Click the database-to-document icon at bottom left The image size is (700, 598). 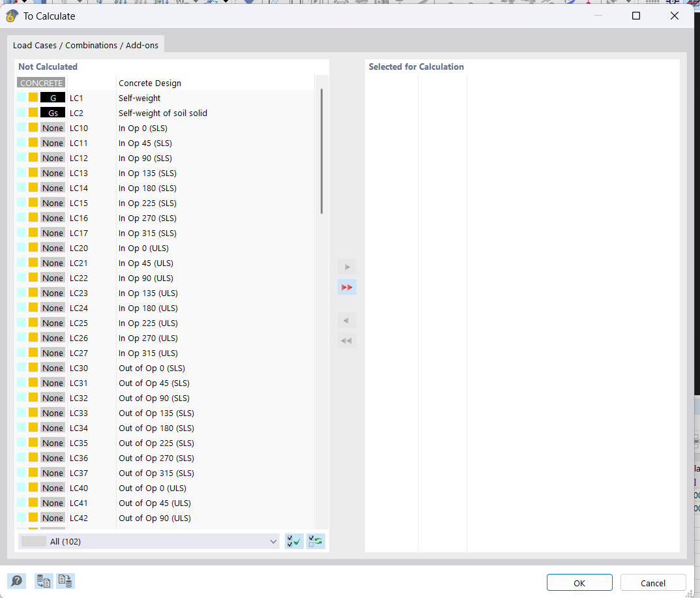(x=44, y=581)
